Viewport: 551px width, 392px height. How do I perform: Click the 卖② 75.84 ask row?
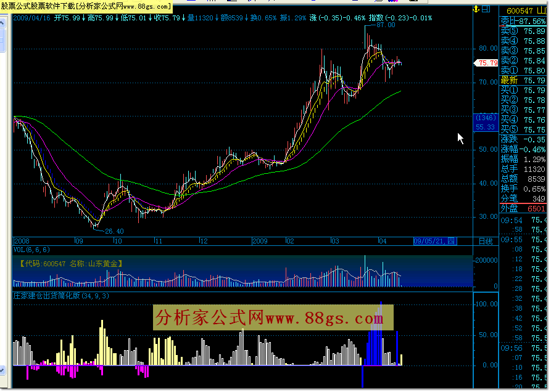[523, 61]
